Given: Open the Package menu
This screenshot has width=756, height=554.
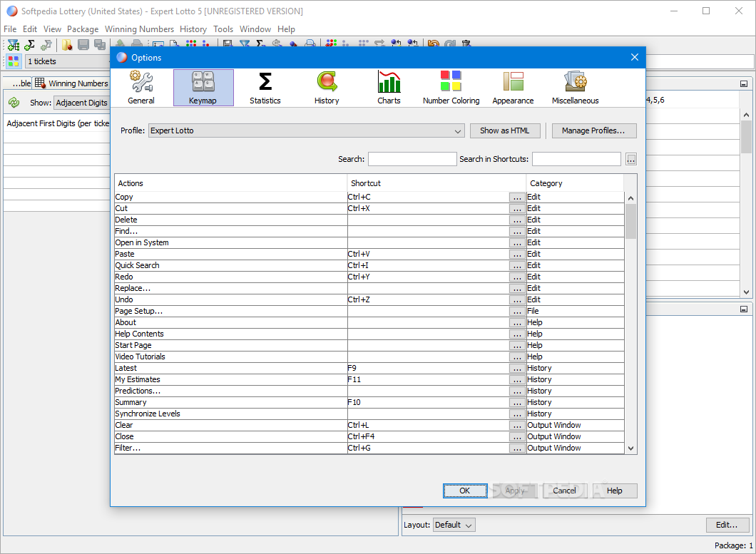Looking at the screenshot, I should (x=83, y=29).
